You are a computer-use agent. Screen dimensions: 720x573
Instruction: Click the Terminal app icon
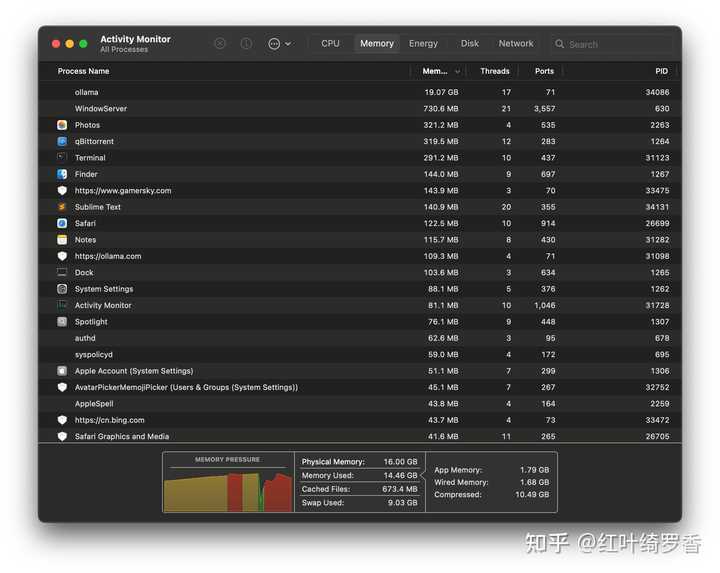[x=62, y=157]
